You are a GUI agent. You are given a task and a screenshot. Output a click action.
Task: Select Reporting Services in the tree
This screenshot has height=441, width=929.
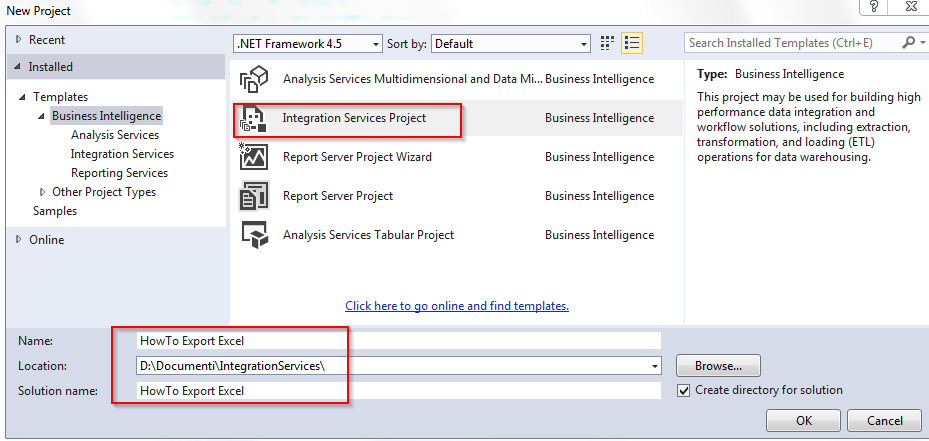[x=120, y=173]
